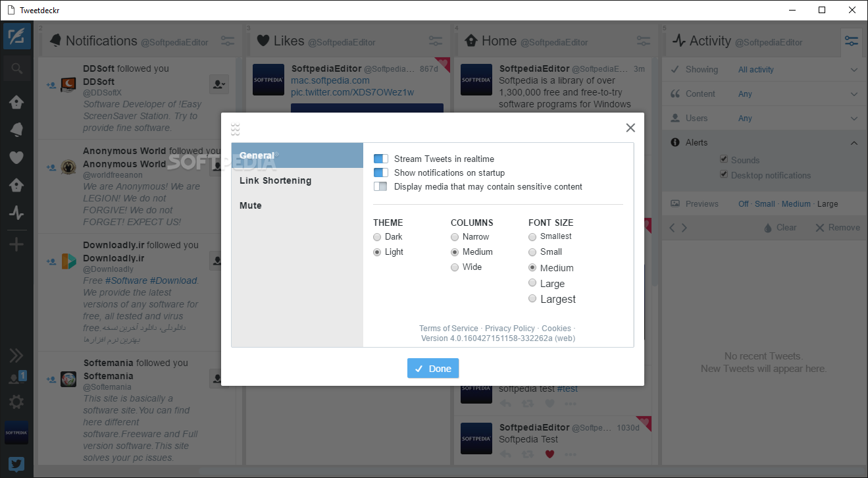Clear the Activity column
The width and height of the screenshot is (868, 478).
pyautogui.click(x=780, y=228)
